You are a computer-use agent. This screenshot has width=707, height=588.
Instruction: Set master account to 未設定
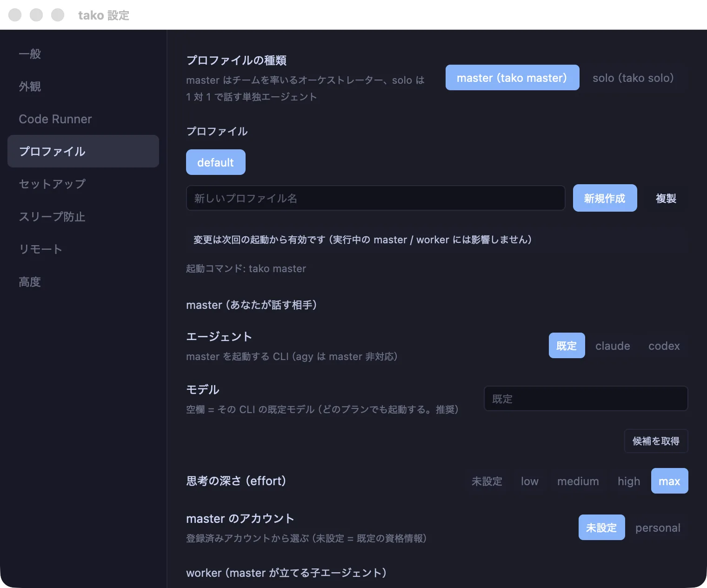601,528
